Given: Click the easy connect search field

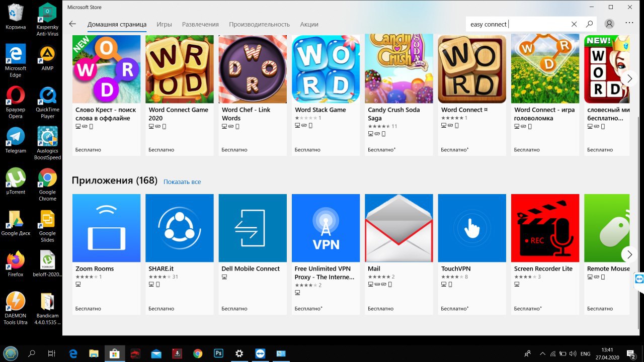Looking at the screenshot, I should [x=517, y=24].
